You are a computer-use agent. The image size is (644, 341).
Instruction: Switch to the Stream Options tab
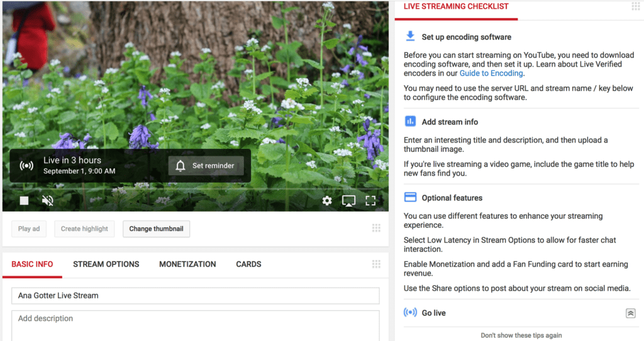click(106, 264)
